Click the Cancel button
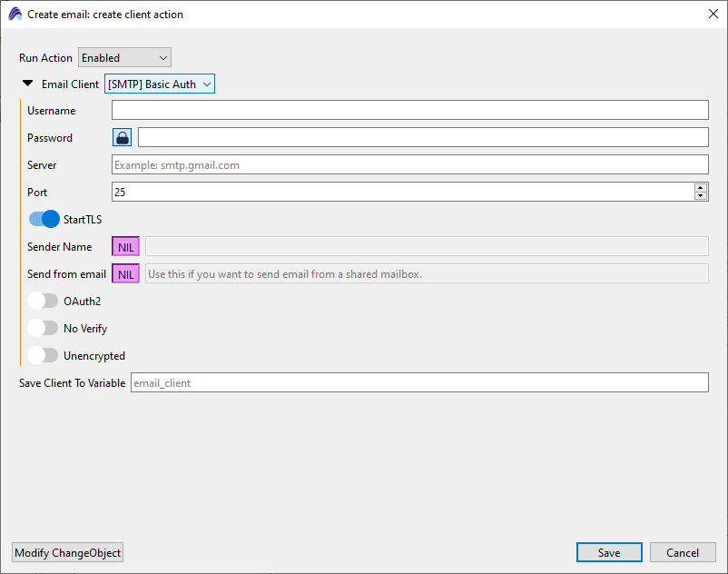 point(683,552)
